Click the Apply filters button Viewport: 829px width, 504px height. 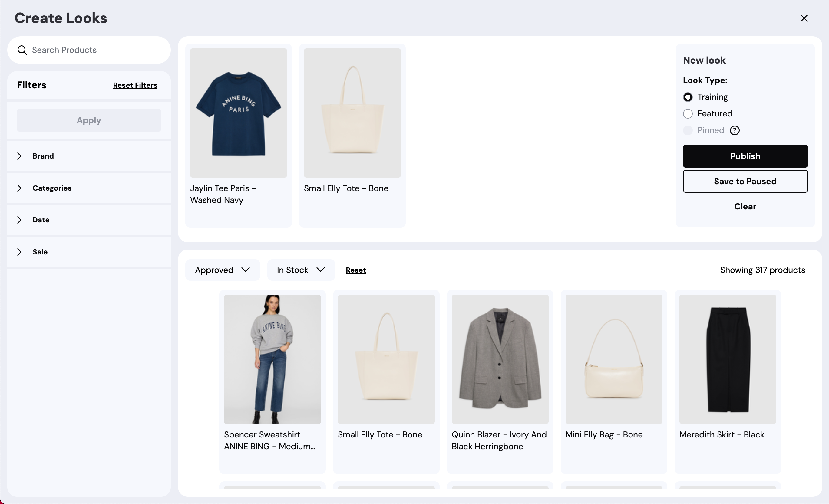89,120
